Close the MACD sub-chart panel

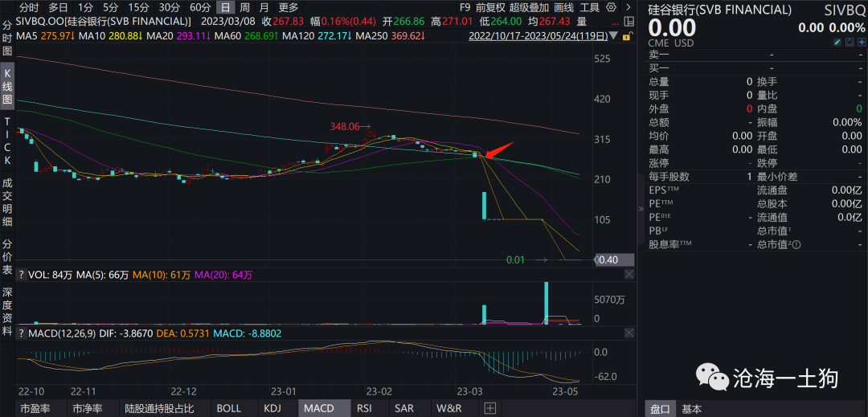(x=628, y=333)
